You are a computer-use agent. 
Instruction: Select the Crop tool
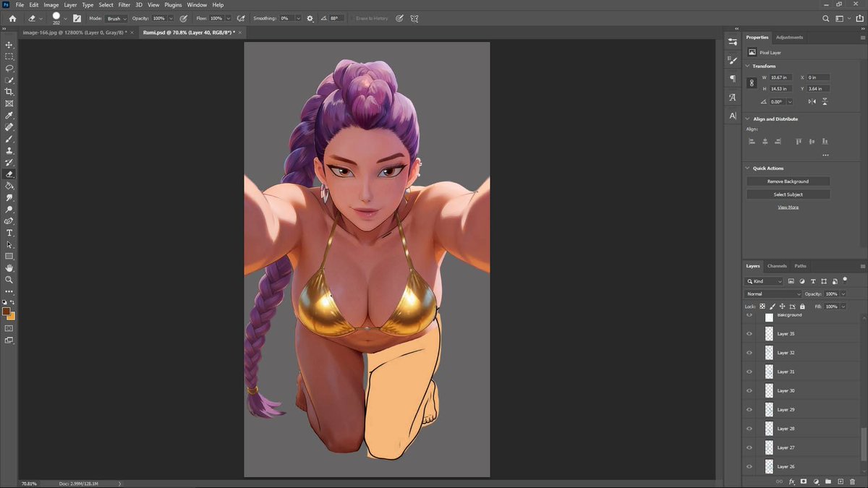[x=9, y=92]
